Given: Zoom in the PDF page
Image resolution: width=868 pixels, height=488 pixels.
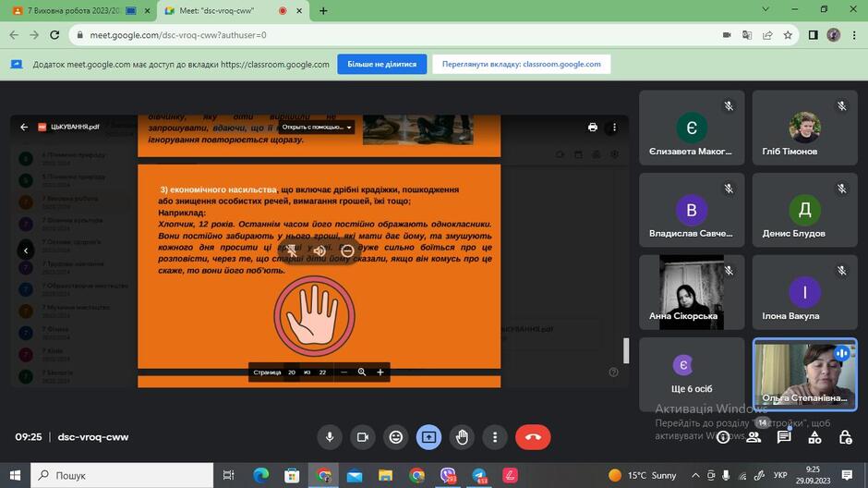Looking at the screenshot, I should (x=380, y=372).
